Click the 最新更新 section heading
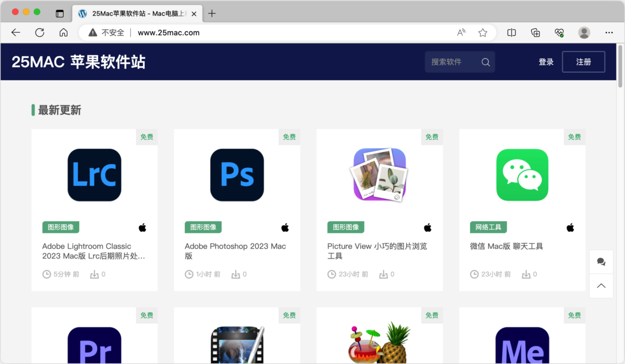The height and width of the screenshot is (364, 625). (59, 110)
